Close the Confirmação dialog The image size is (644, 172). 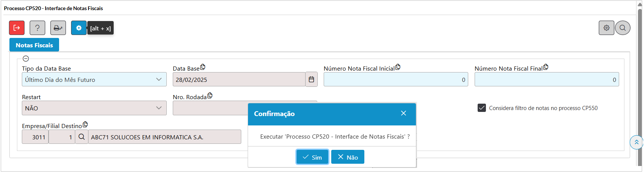tap(403, 113)
